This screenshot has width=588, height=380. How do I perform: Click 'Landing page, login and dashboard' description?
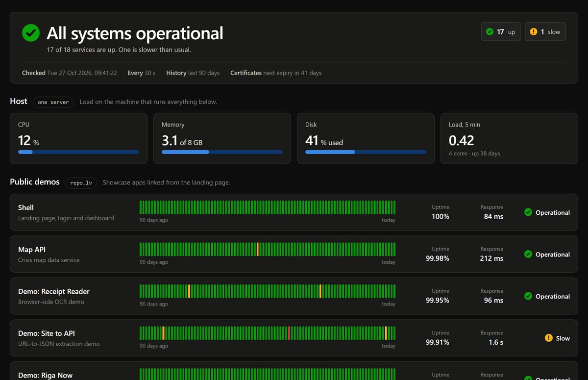pyautogui.click(x=66, y=218)
